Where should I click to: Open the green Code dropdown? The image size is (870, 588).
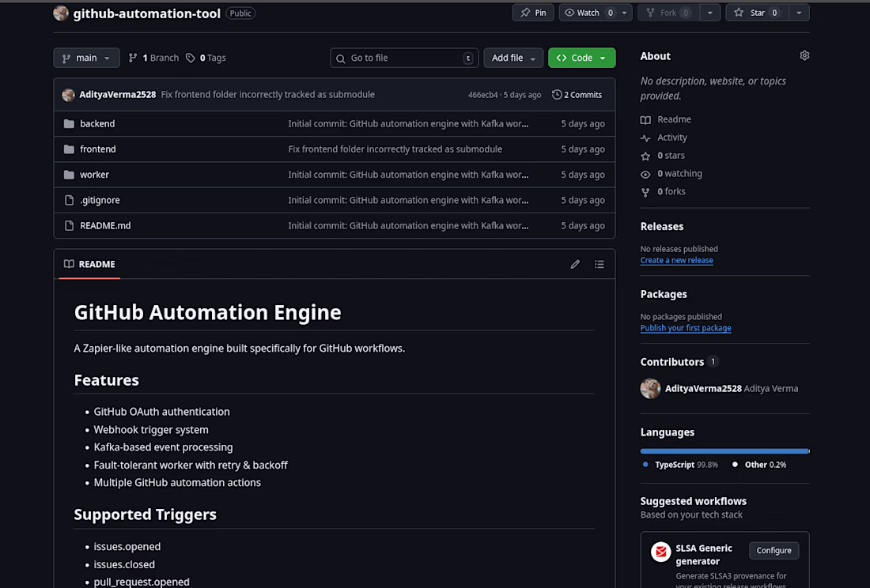[x=581, y=58]
